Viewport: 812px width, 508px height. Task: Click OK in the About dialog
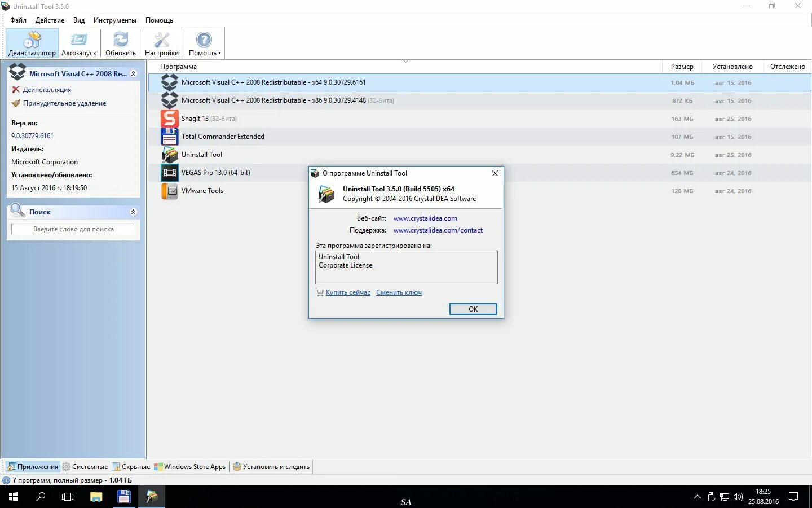coord(473,309)
